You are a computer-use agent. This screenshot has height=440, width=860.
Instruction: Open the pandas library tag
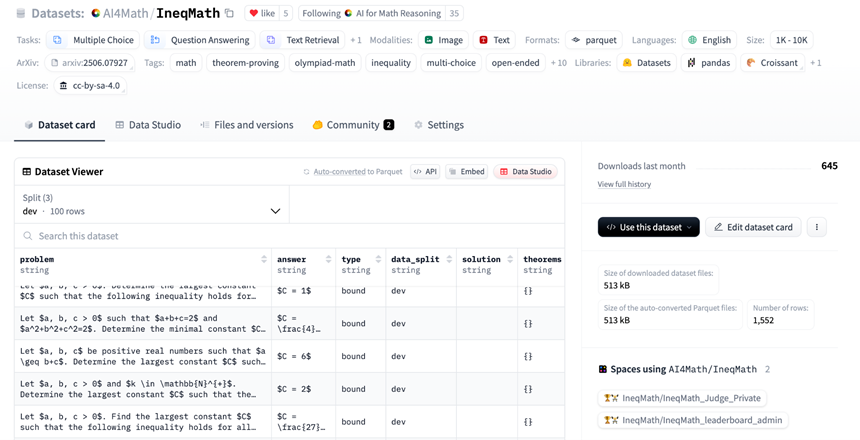(709, 63)
